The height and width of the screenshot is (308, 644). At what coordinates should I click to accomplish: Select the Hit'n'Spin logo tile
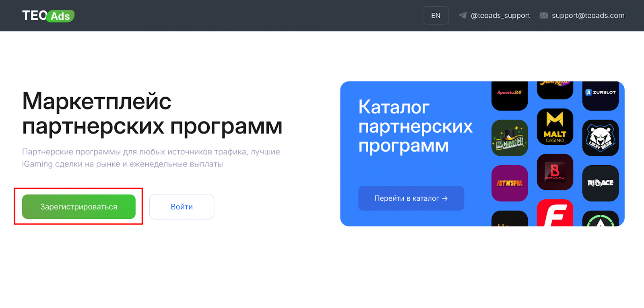pyautogui.click(x=510, y=183)
